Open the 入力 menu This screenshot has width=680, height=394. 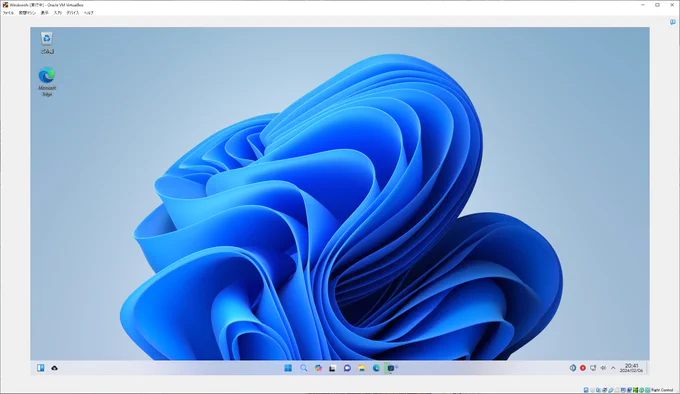(x=58, y=13)
